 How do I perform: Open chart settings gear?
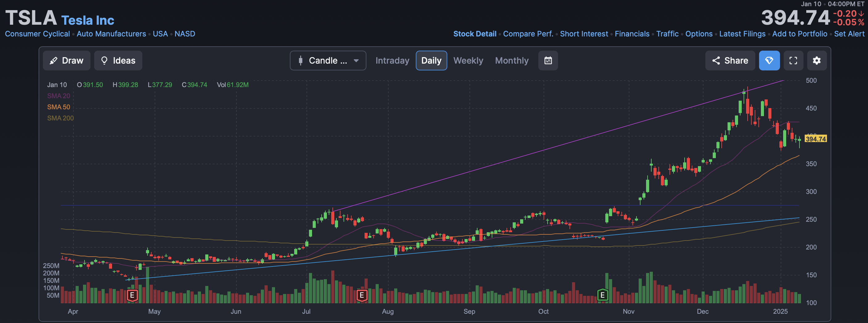coord(816,61)
